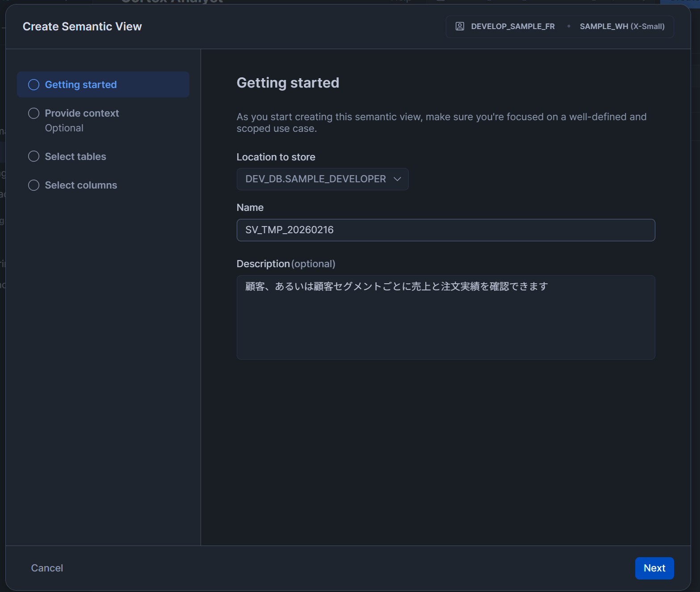The image size is (700, 592).
Task: Switch to the Provide context step
Action: coord(82,113)
